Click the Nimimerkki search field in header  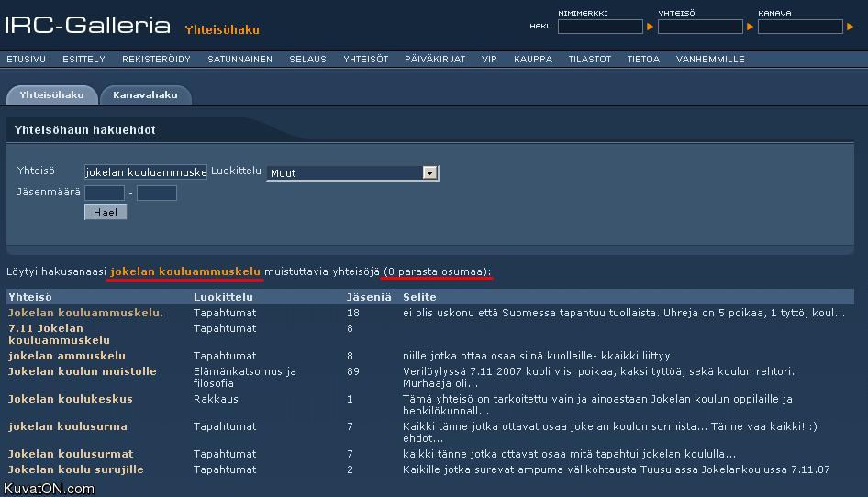coord(600,27)
